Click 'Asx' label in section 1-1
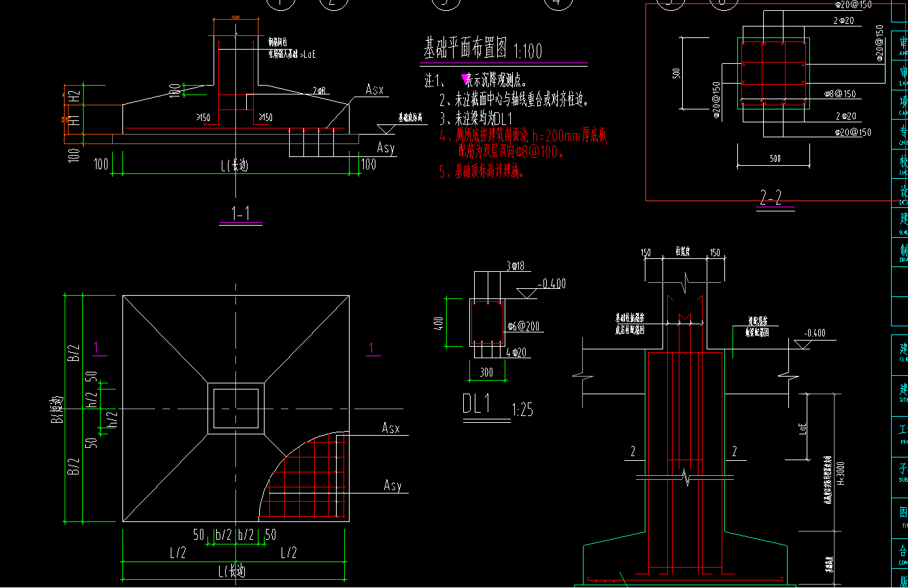The image size is (908, 588). (375, 89)
